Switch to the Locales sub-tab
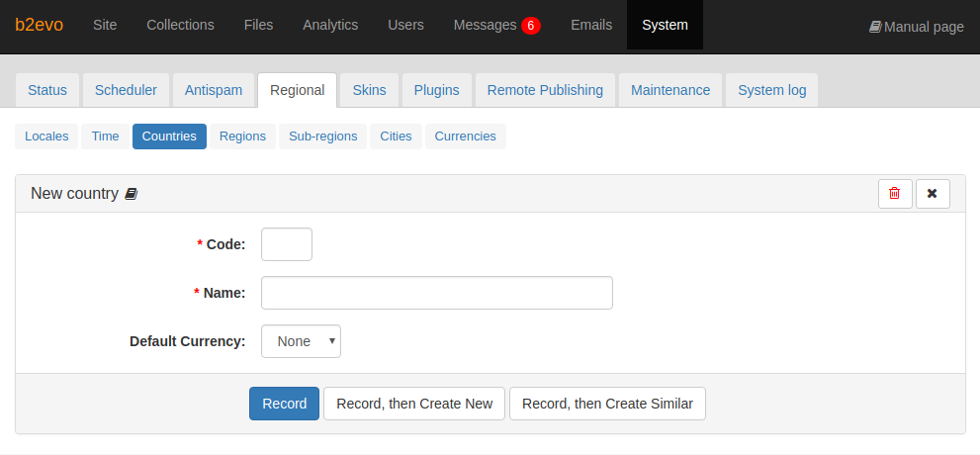Image resolution: width=980 pixels, height=455 pixels. (x=46, y=136)
